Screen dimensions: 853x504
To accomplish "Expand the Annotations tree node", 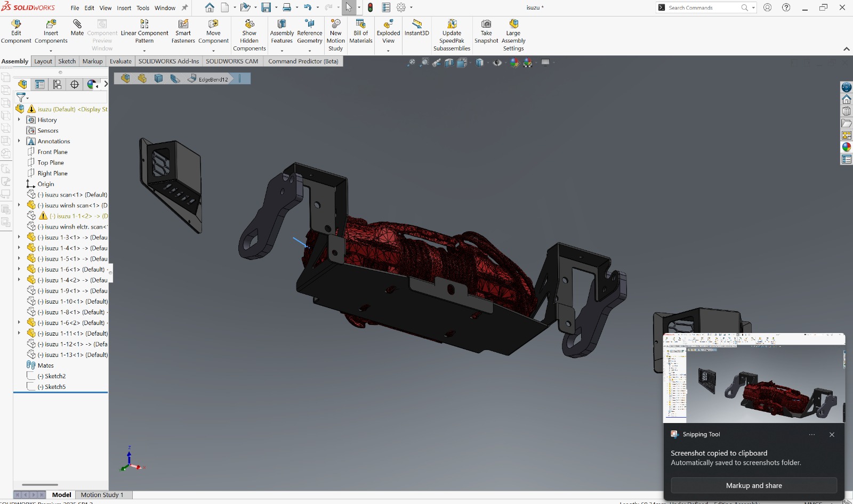I will point(19,141).
